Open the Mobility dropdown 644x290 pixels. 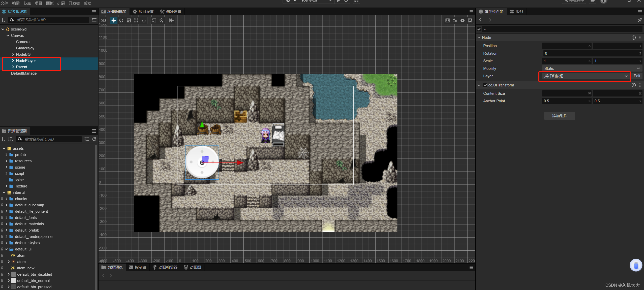click(592, 69)
